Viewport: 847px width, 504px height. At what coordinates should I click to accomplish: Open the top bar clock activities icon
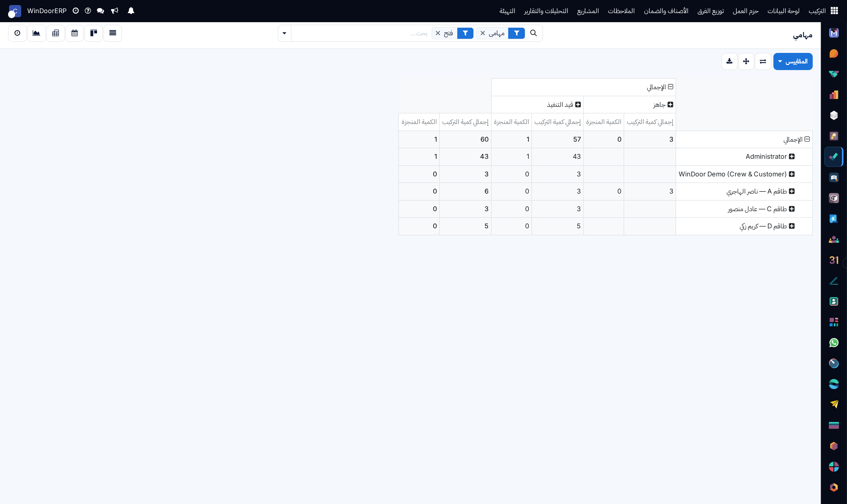click(76, 11)
